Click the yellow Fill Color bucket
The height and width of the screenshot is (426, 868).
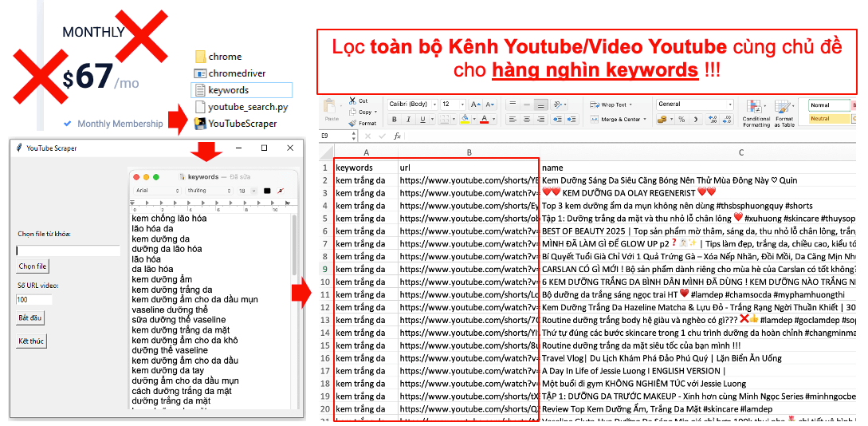464,119
